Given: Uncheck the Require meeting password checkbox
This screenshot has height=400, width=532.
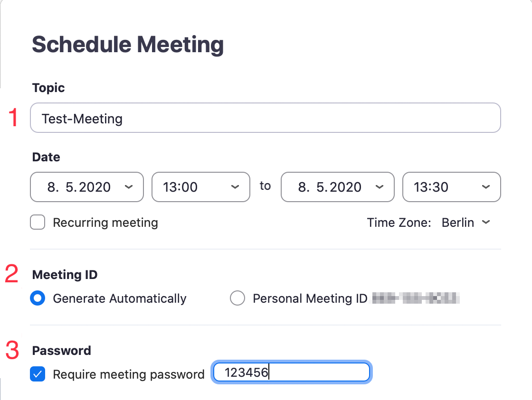Looking at the screenshot, I should [38, 374].
